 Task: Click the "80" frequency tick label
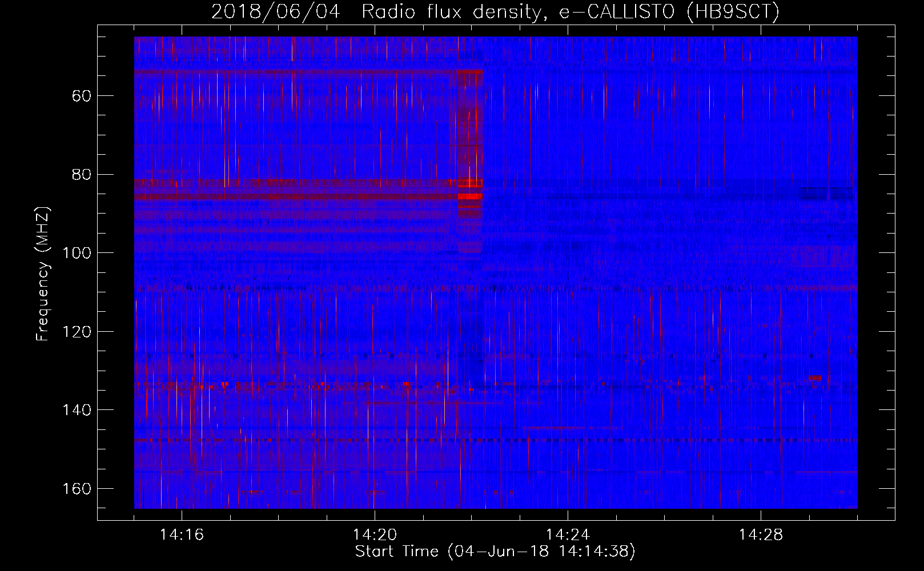[x=81, y=175]
